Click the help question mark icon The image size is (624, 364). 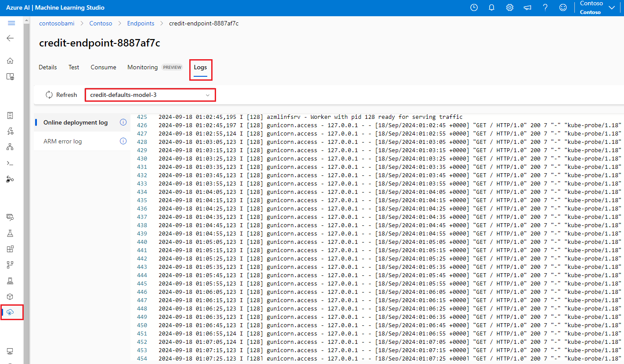(x=545, y=7)
